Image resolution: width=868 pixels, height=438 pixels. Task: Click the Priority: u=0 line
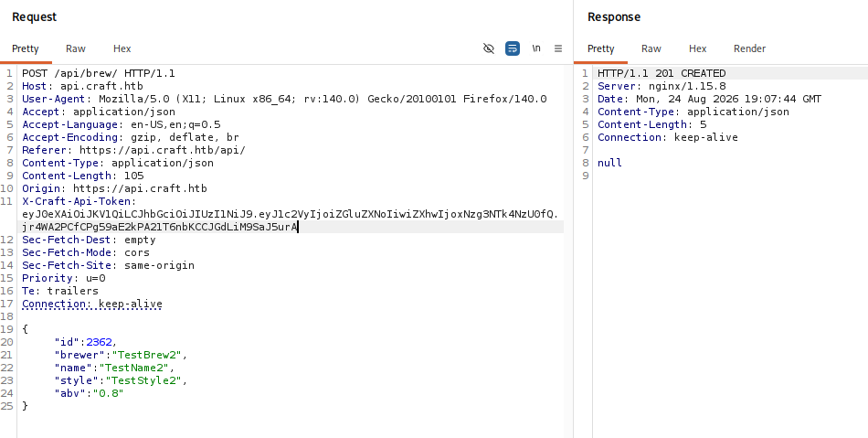(x=64, y=278)
